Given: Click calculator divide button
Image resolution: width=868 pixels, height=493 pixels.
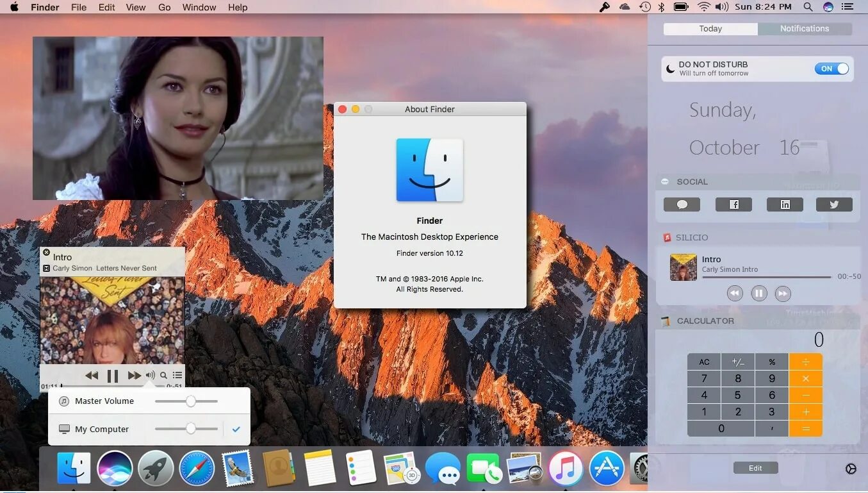Looking at the screenshot, I should tap(806, 362).
